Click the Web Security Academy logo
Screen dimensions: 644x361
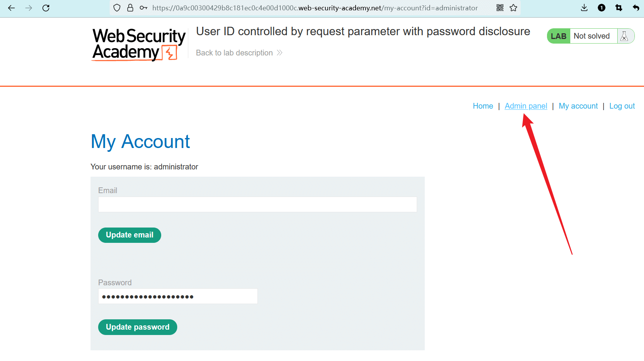tap(138, 44)
